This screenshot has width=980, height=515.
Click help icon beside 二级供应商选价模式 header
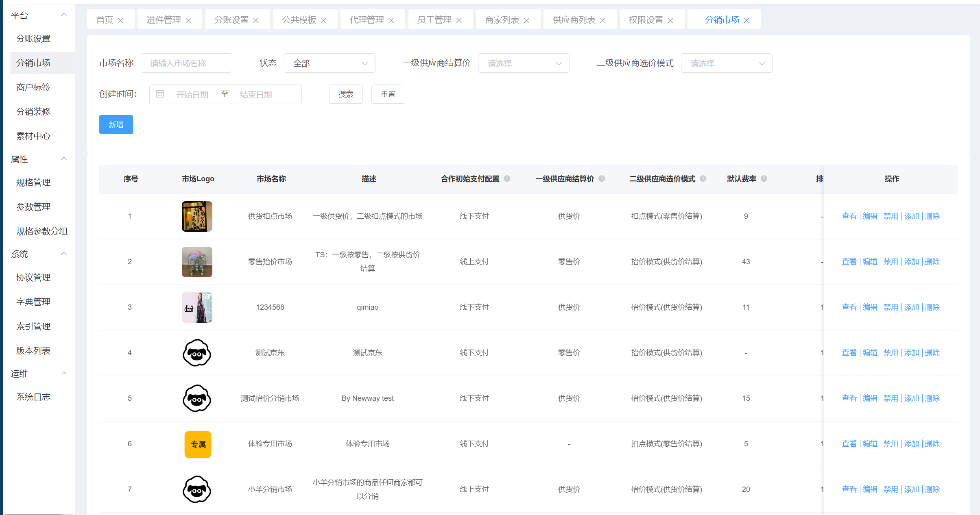click(703, 178)
